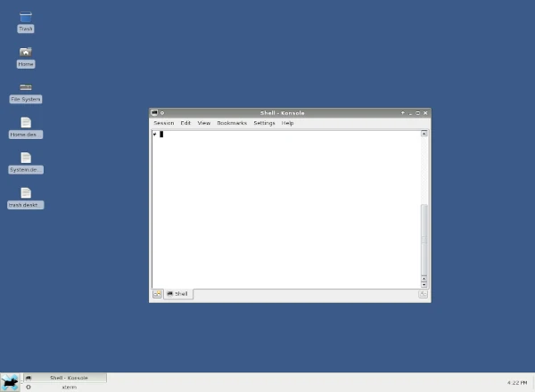This screenshot has width=535, height=392.
Task: Expand the Settings menu
Action: (264, 123)
